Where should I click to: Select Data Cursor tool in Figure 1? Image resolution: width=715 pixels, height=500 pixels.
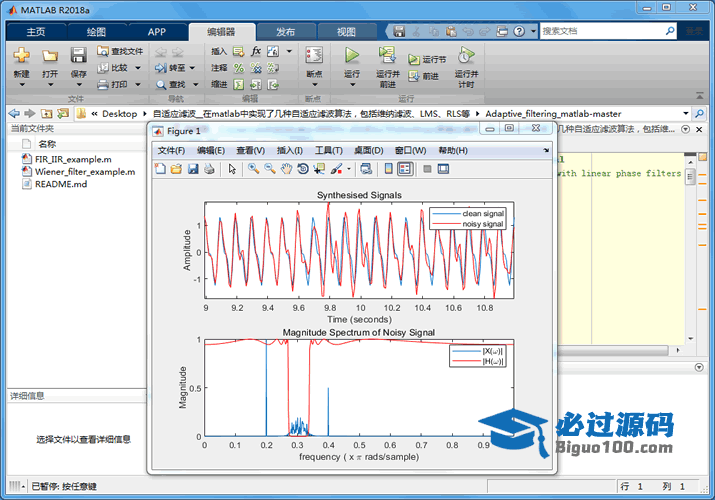pos(319,169)
